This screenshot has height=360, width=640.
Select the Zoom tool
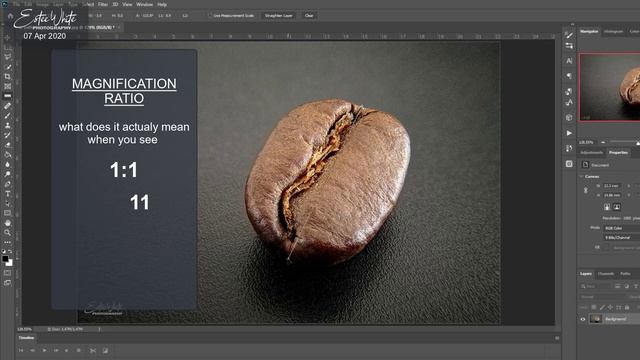point(7,233)
